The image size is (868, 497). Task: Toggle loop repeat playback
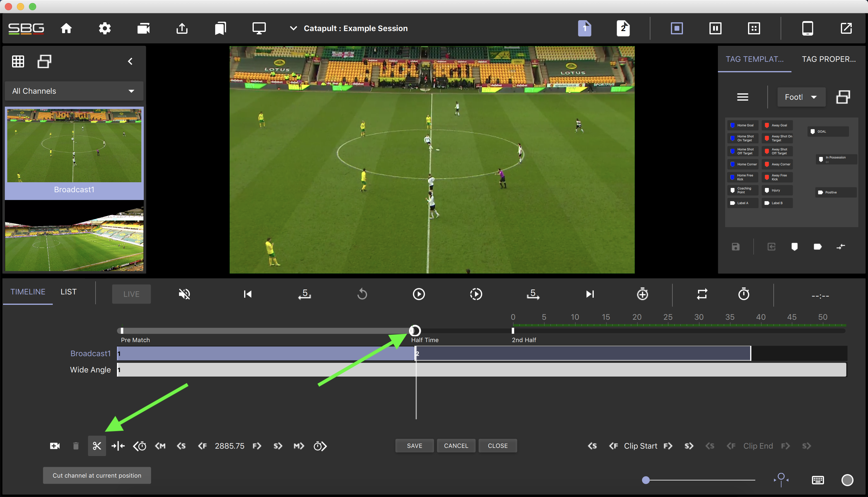coord(702,294)
